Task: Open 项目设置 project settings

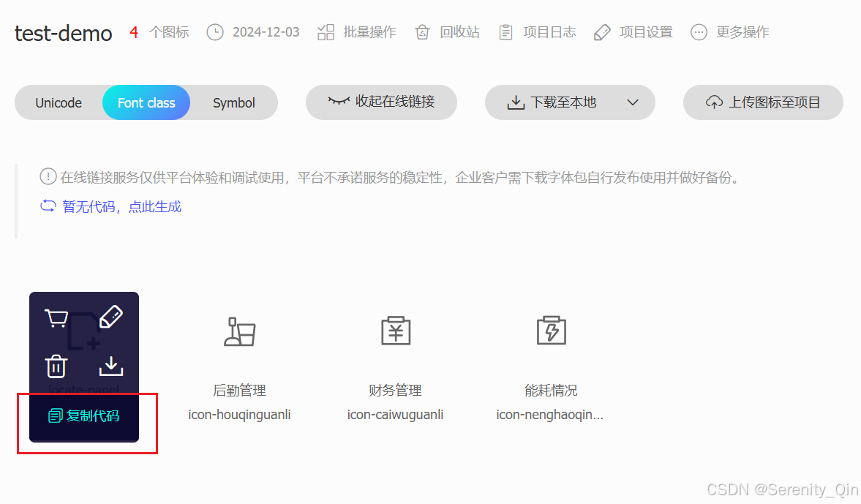Action: pos(632,31)
